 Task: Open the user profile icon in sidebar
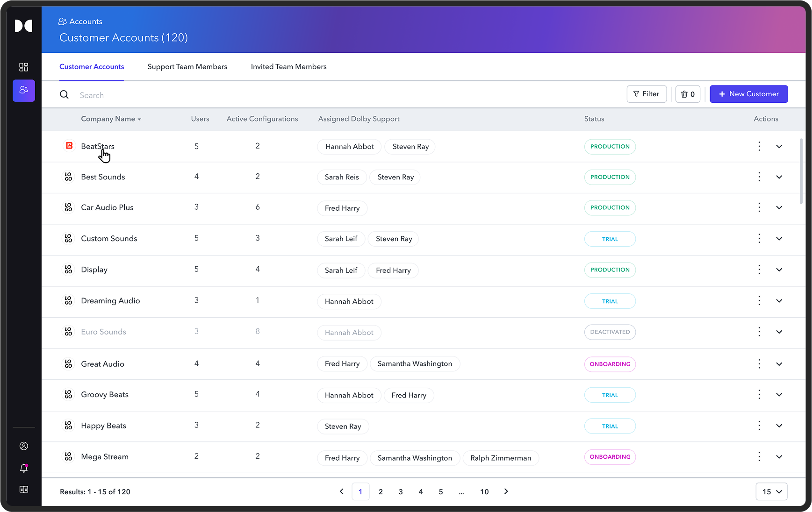tap(24, 446)
